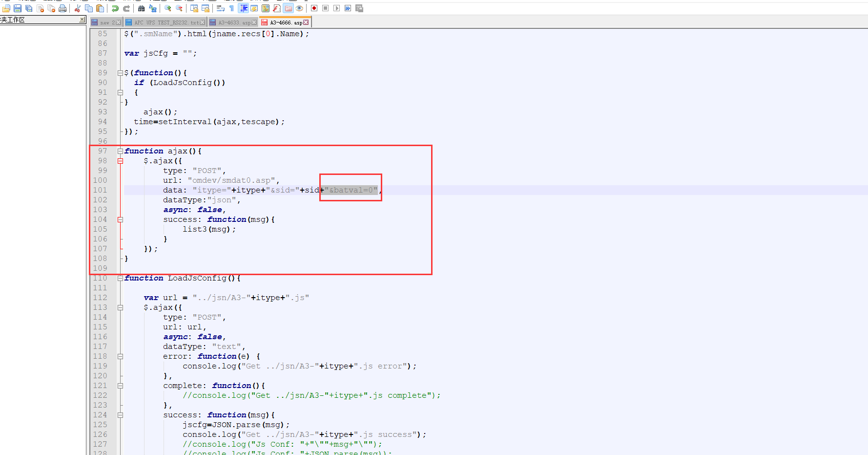Collapse success function fold at line 124
The height and width of the screenshot is (455, 868).
(x=120, y=415)
